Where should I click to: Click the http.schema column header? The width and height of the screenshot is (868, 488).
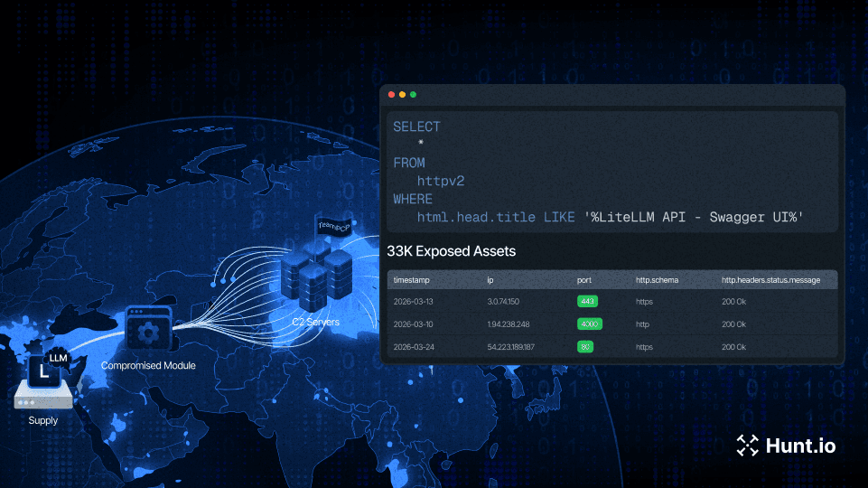(x=657, y=280)
